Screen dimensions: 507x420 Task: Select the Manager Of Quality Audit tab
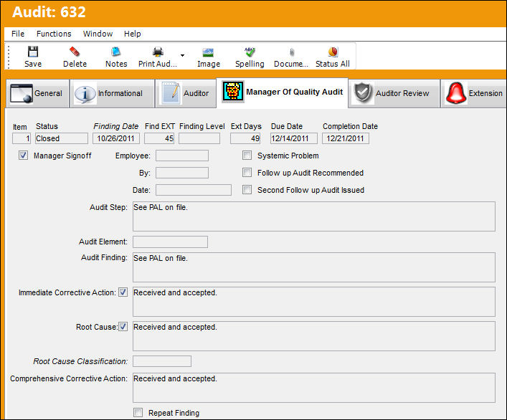tap(282, 92)
